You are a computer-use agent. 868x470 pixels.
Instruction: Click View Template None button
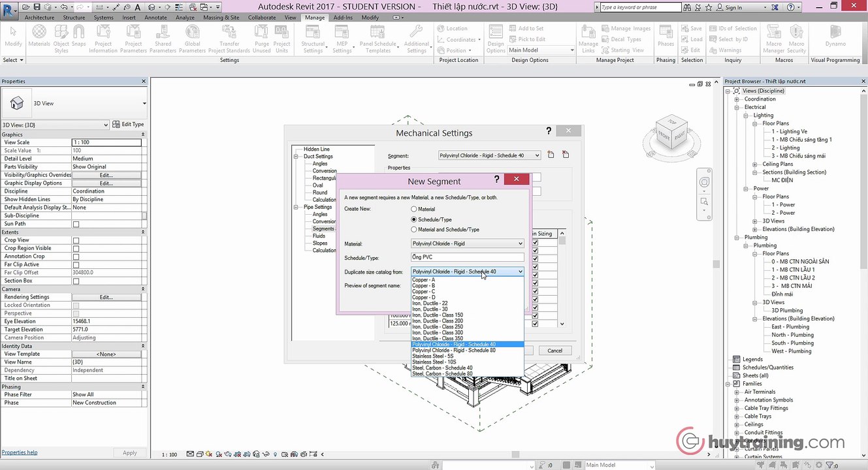(106, 354)
